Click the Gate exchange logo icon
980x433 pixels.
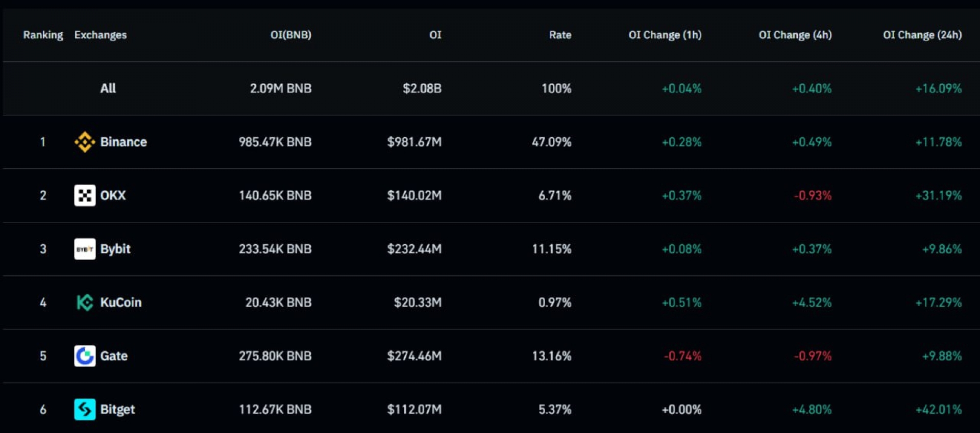tap(85, 356)
